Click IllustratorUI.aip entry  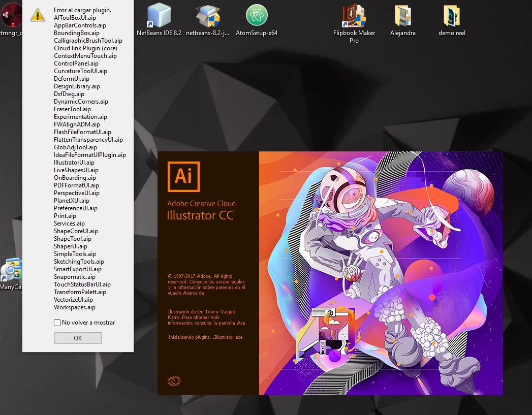coord(74,163)
